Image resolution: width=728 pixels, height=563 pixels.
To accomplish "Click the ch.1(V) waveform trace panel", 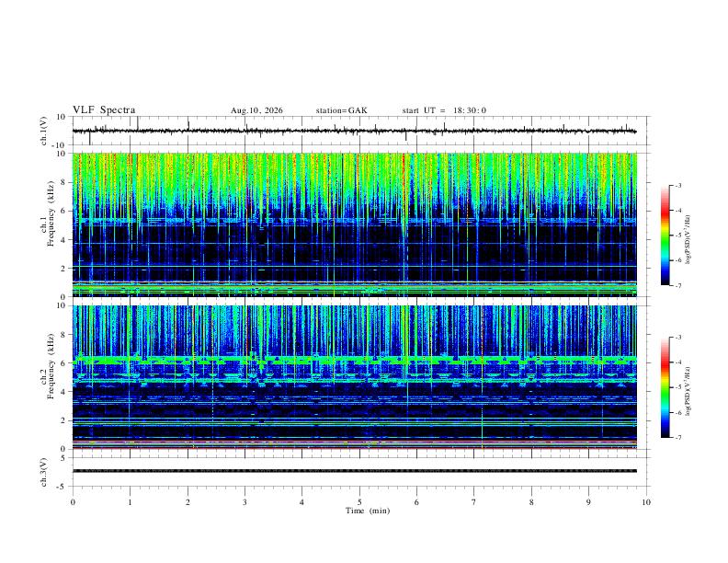I will pos(361,131).
